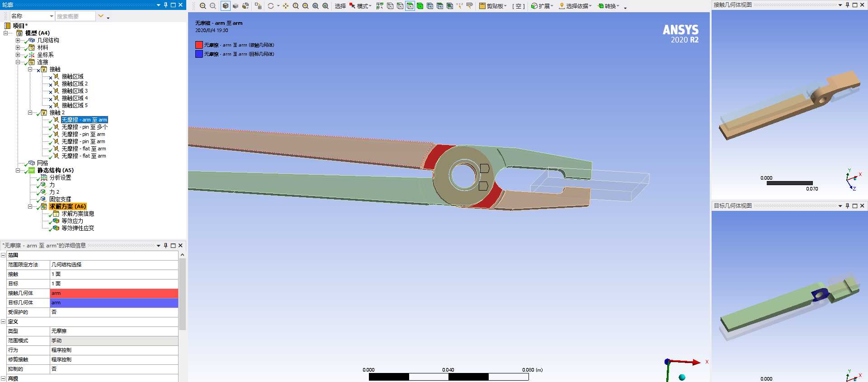
Task: Toggle pin on 接触几何体视图 panel
Action: 847,5
